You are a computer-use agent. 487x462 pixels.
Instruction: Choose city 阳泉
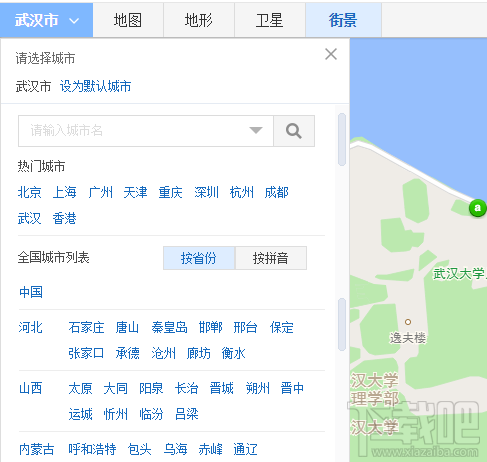point(151,388)
